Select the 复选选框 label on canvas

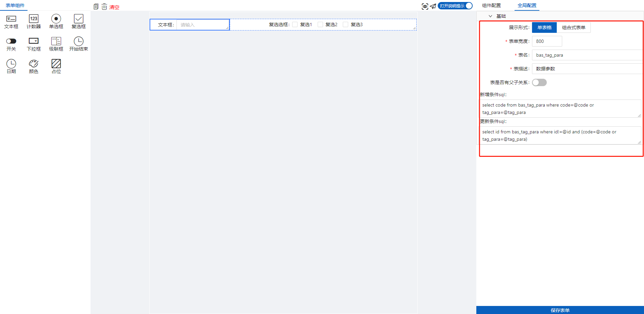point(279,24)
